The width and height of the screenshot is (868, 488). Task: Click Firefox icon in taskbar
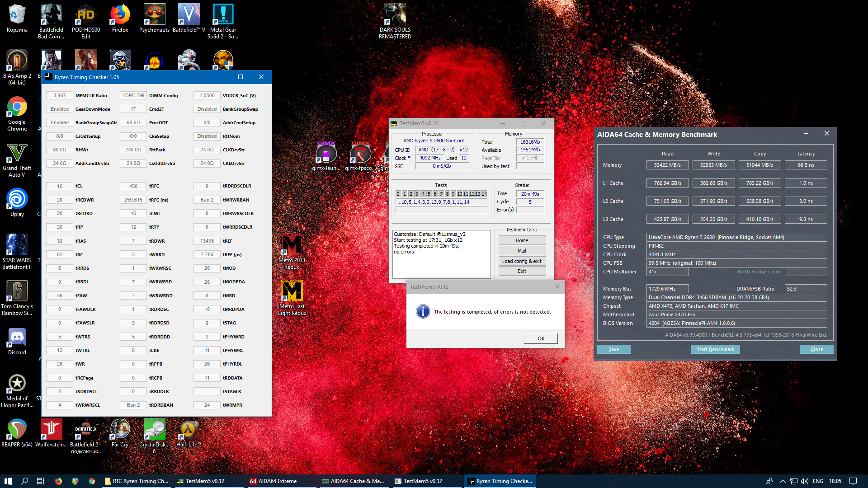58,481
